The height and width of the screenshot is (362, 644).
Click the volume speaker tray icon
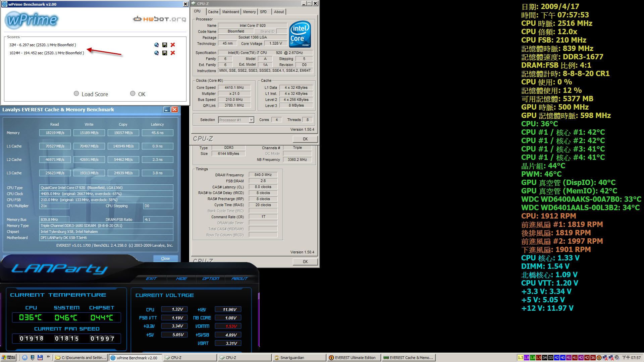[617, 358]
